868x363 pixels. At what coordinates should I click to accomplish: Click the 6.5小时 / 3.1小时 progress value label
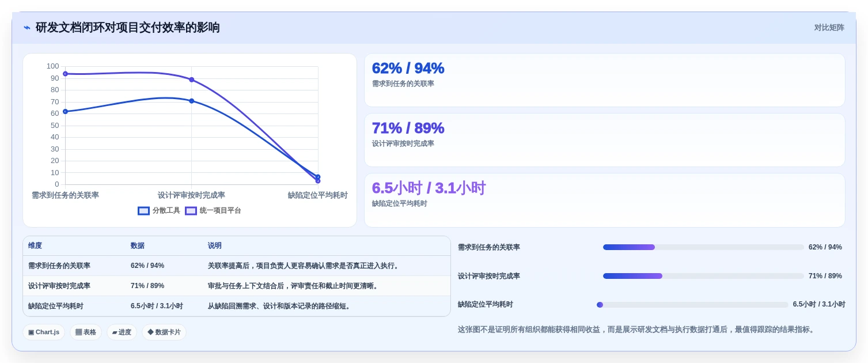pyautogui.click(x=819, y=305)
